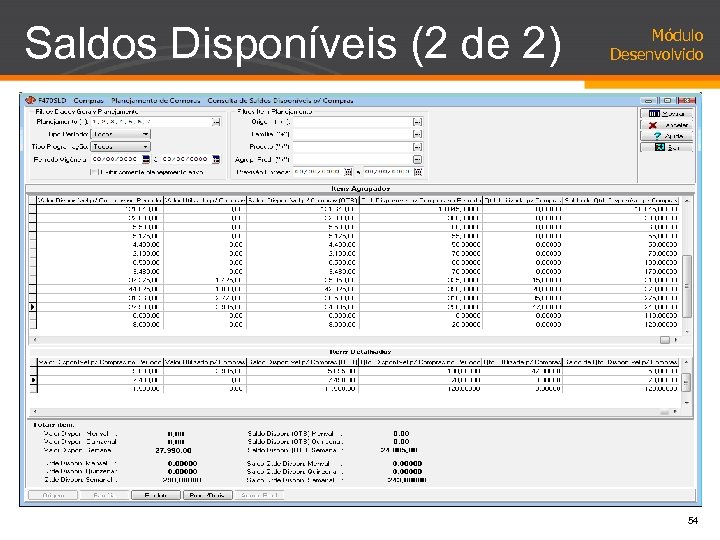This screenshot has width=720, height=540.
Task: Click the Período Vigência start date field
Action: (116, 159)
